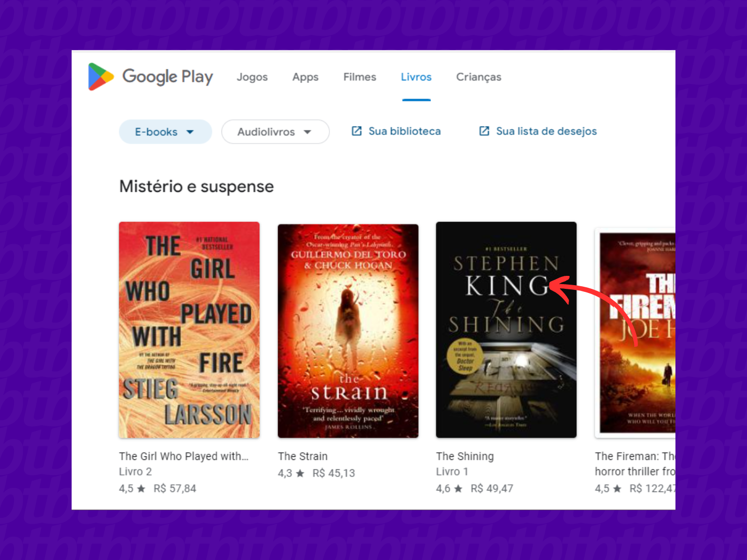Go to the Filmes tab
This screenshot has height=560, width=747.
click(359, 77)
